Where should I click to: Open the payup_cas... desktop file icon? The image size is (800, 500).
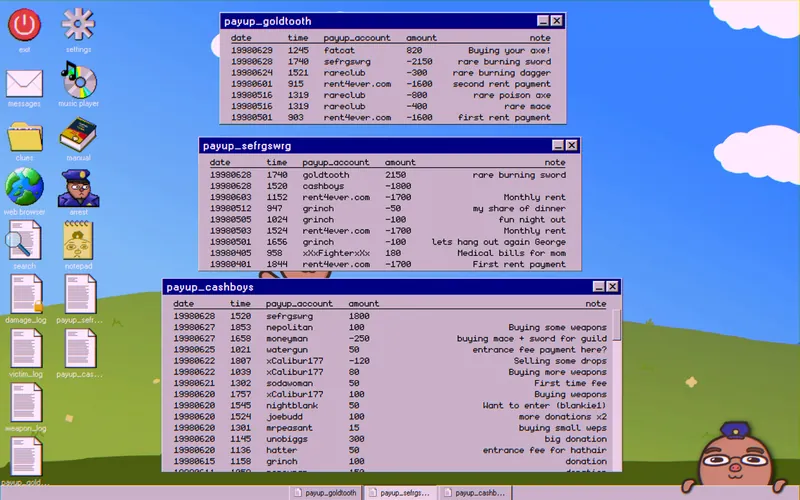pyautogui.click(x=80, y=348)
